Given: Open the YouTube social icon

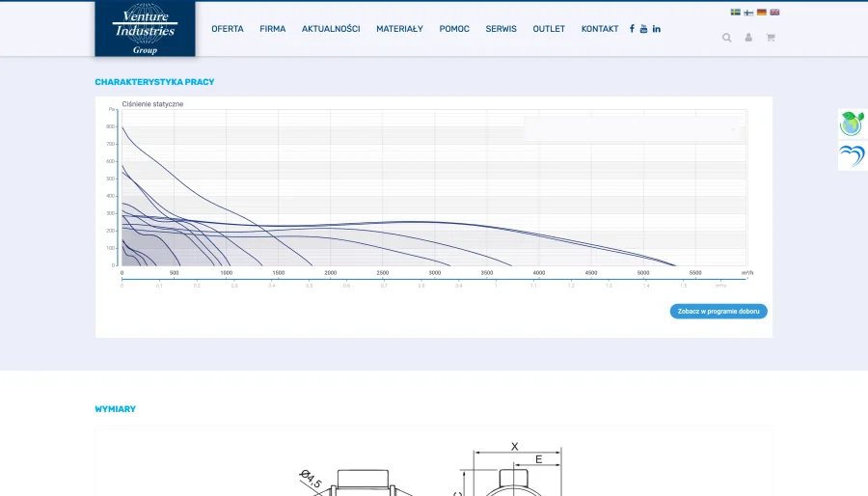Looking at the screenshot, I should pos(643,29).
